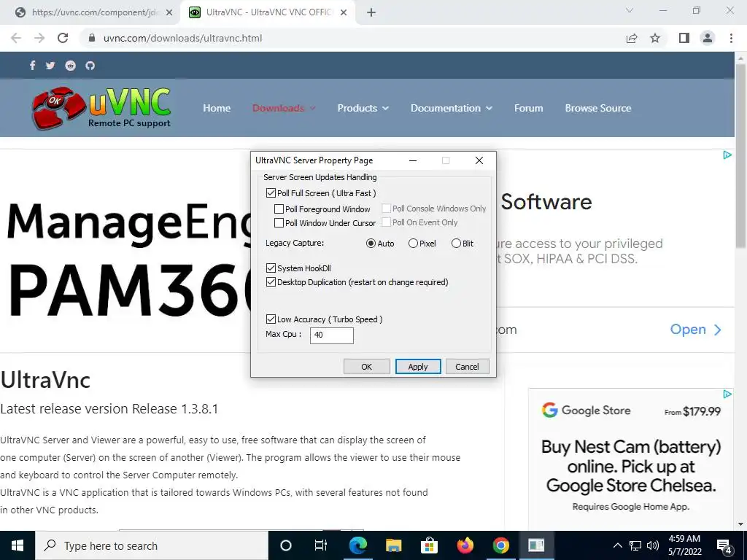Open the Browse Source menu item
Screen dimensions: 747x560
pyautogui.click(x=598, y=108)
